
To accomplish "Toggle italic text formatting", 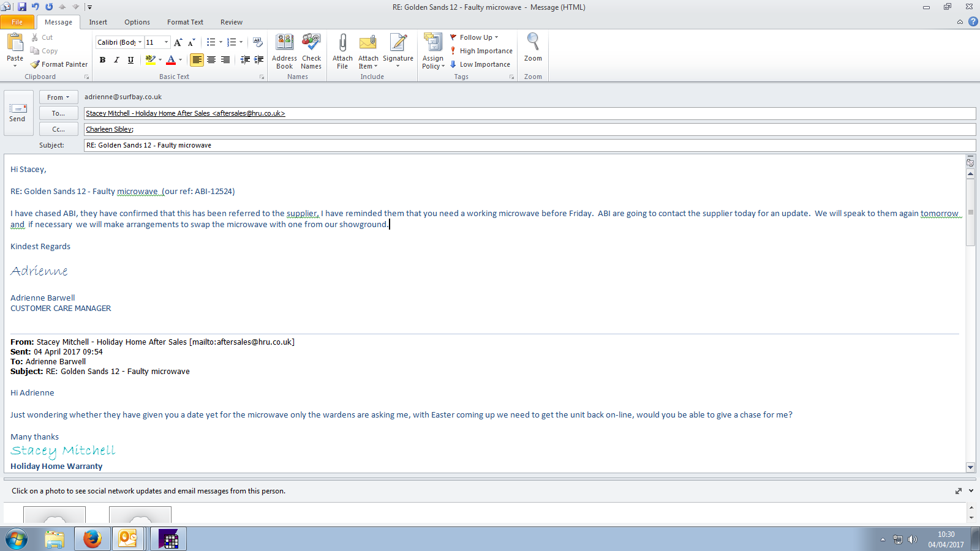I will coord(116,60).
